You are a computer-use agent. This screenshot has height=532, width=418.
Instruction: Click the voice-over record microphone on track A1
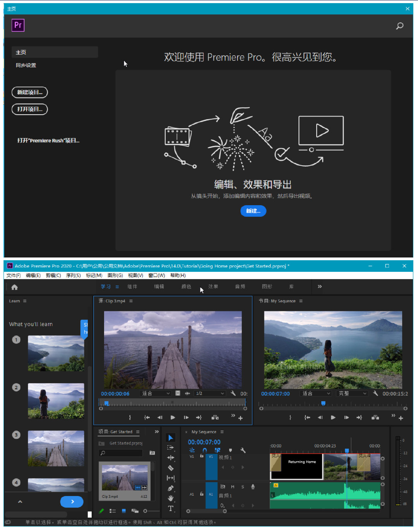tap(253, 487)
